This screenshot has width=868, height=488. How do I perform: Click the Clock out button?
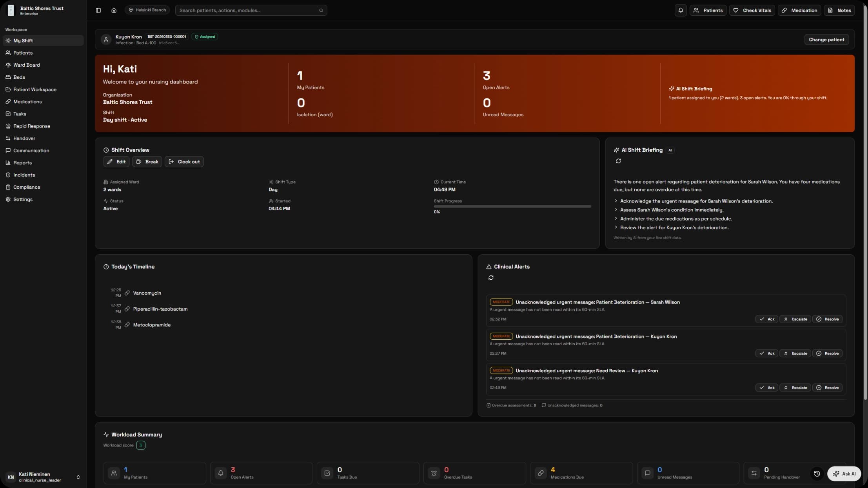coord(184,162)
